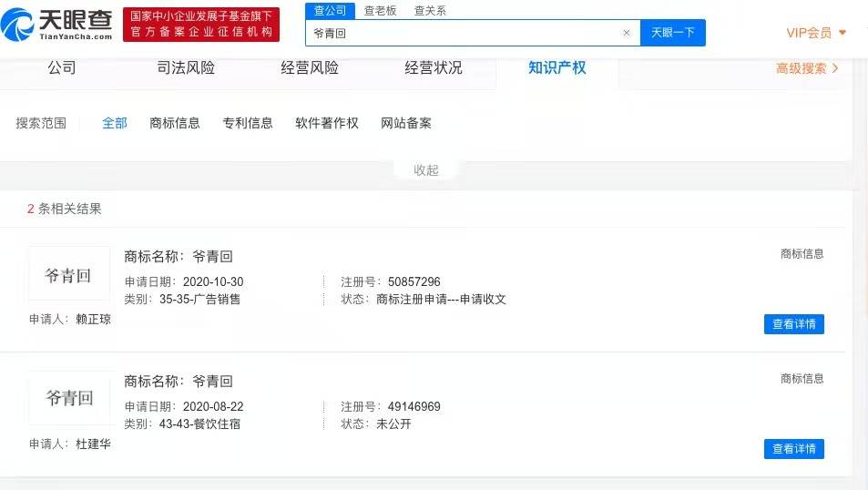
Task: Open the 经营状况 category tab
Action: click(x=434, y=68)
